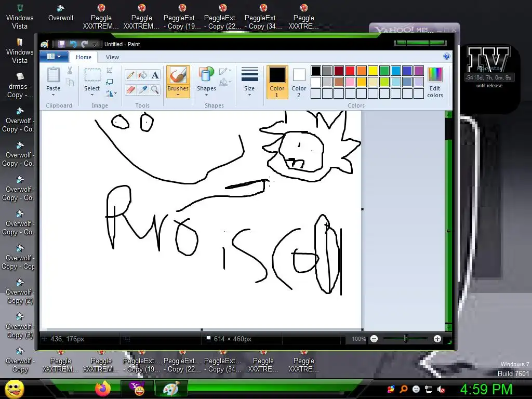Click the Undo arrow in title bar
This screenshot has height=399, width=532.
(x=73, y=44)
